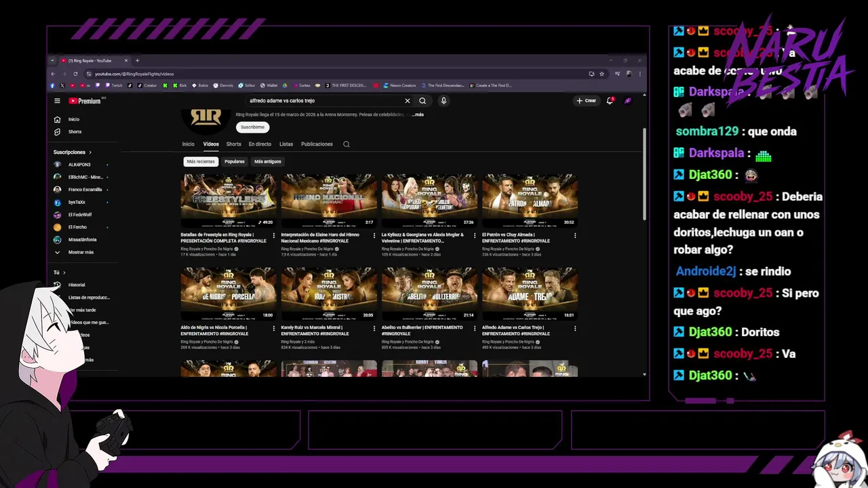Bookmark this page with the star
Image resolution: width=868 pixels, height=488 pixels.
pyautogui.click(x=601, y=74)
